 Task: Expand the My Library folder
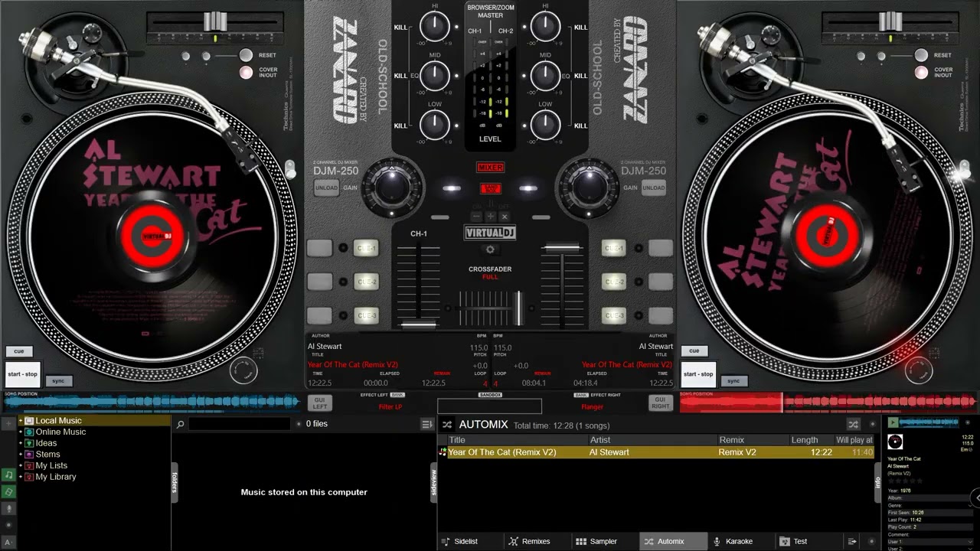21,477
